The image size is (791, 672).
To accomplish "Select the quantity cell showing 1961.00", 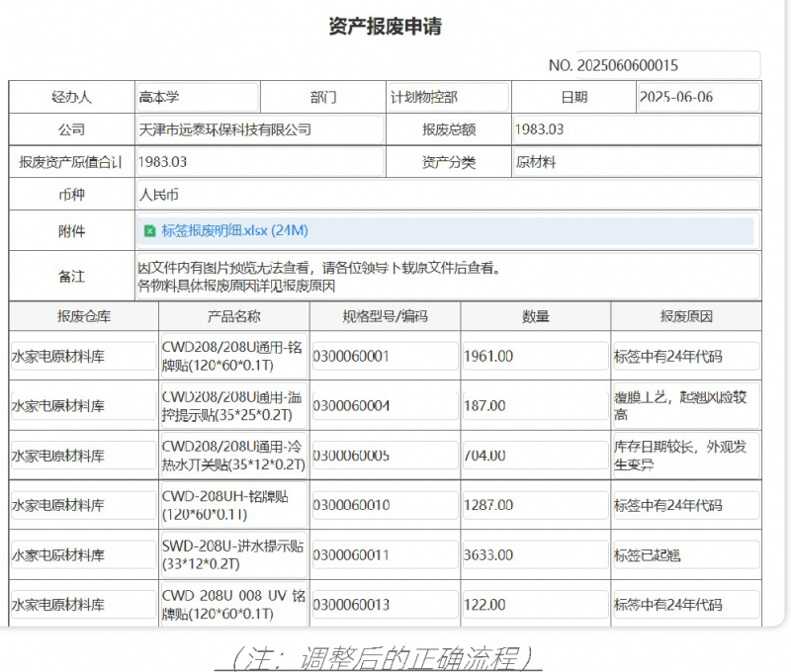I will coord(534,356).
